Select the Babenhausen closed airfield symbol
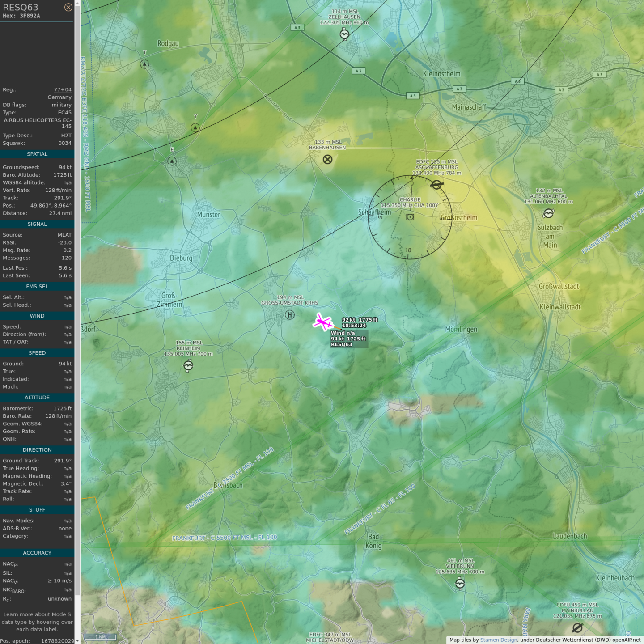This screenshot has width=644, height=644. point(327,159)
